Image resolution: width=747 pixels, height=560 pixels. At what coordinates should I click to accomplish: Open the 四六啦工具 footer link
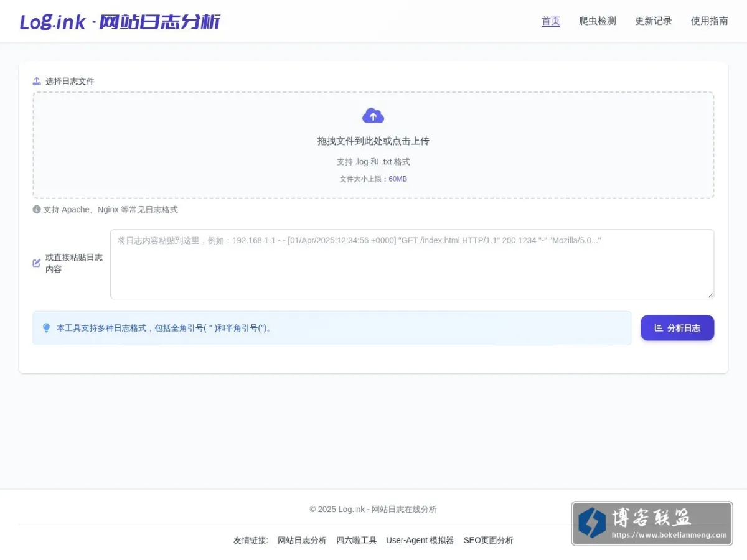[357, 541]
